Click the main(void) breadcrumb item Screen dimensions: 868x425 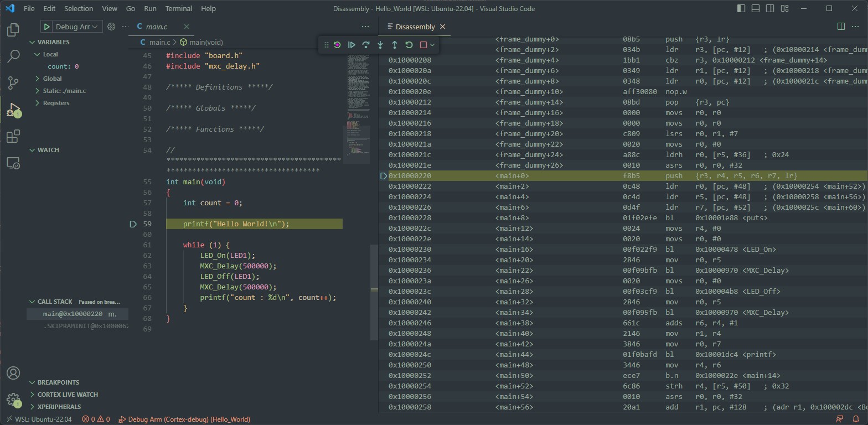(201, 42)
